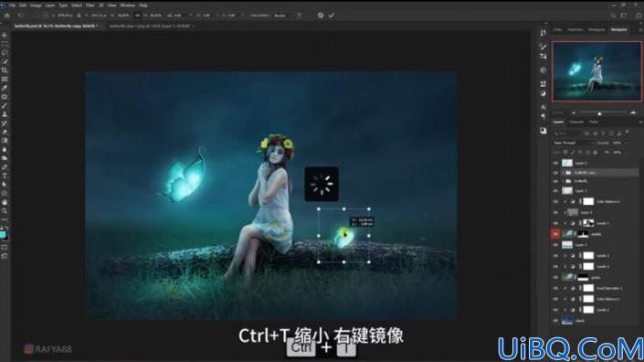This screenshot has width=644, height=362.
Task: Click Navigator zoom in large mountains icon
Action: [x=633, y=112]
